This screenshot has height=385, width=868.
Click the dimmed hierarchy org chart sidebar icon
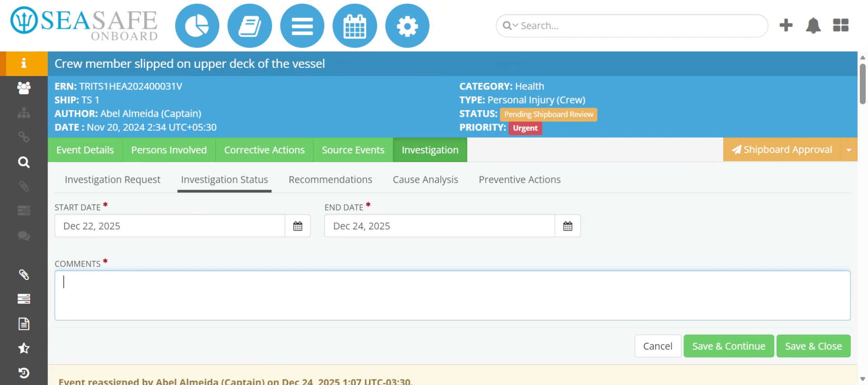(x=24, y=113)
